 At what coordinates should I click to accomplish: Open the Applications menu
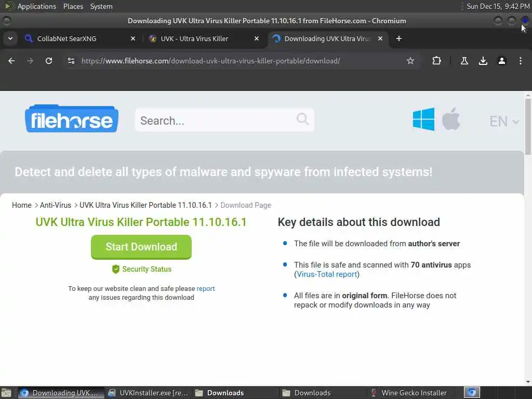[x=37, y=6]
